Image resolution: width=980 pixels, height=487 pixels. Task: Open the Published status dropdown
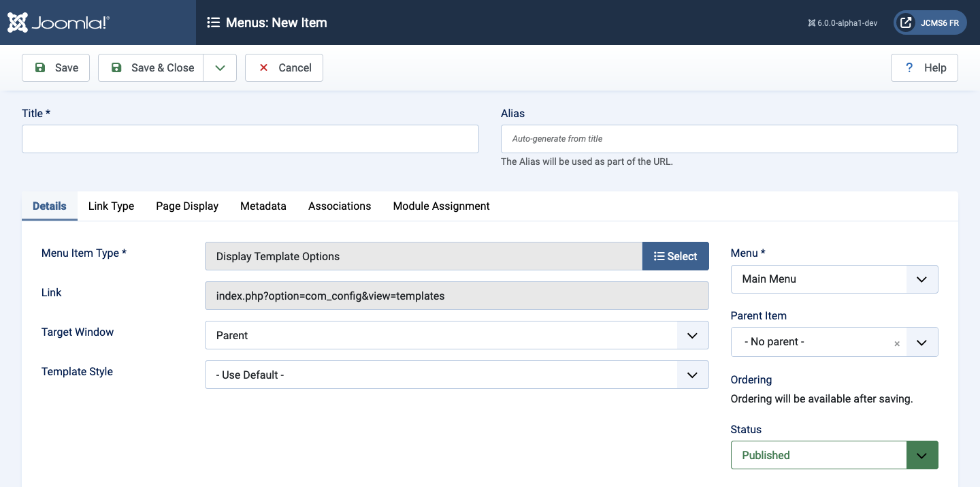[x=834, y=455]
